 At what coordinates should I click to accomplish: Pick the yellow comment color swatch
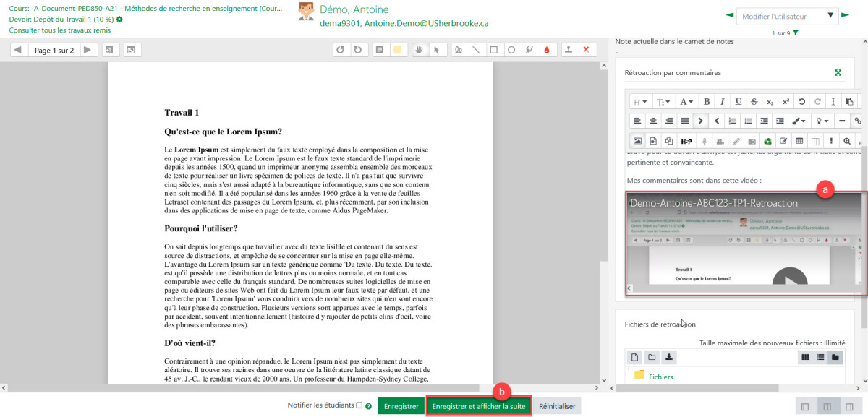coord(396,51)
